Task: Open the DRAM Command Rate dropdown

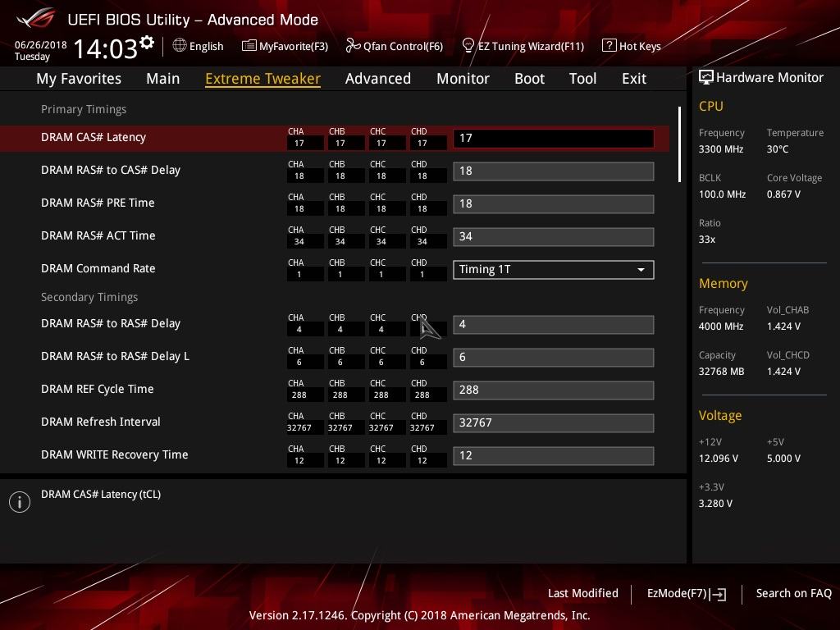Action: point(553,269)
